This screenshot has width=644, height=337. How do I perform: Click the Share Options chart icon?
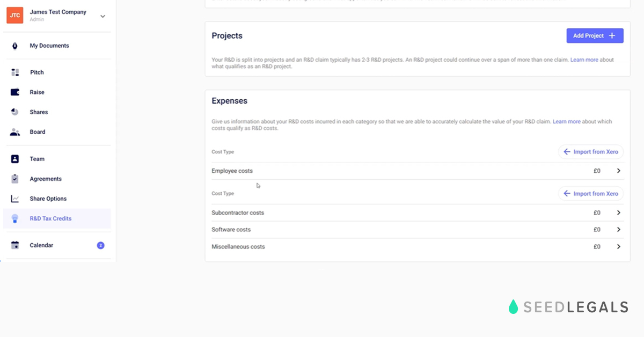[x=16, y=198]
